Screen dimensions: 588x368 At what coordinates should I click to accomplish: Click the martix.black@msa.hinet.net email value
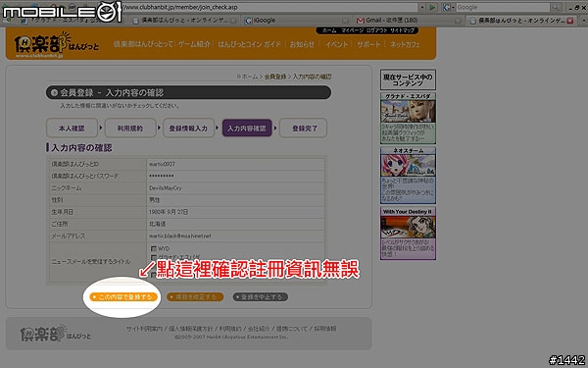(x=180, y=237)
